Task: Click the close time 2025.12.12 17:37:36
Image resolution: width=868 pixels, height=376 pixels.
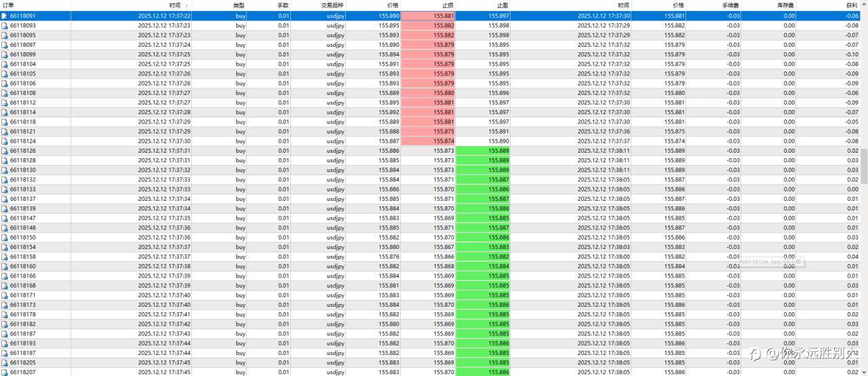Action: pos(604,132)
